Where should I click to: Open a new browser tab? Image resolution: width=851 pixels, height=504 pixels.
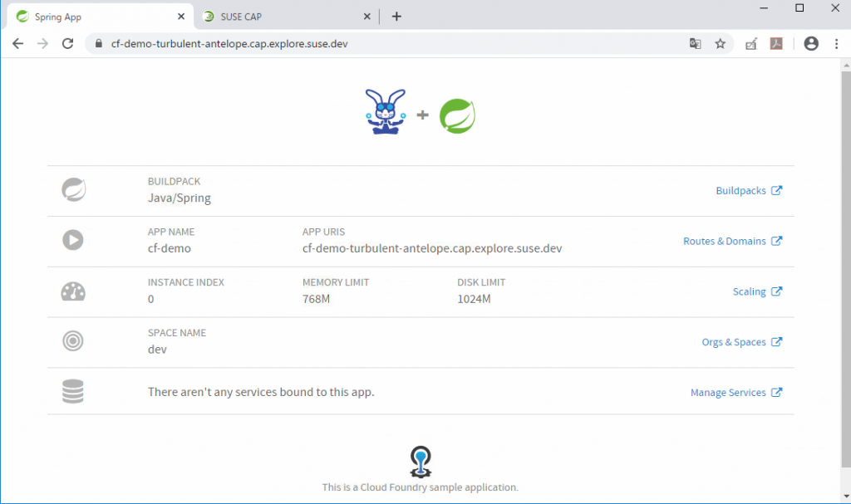point(396,17)
